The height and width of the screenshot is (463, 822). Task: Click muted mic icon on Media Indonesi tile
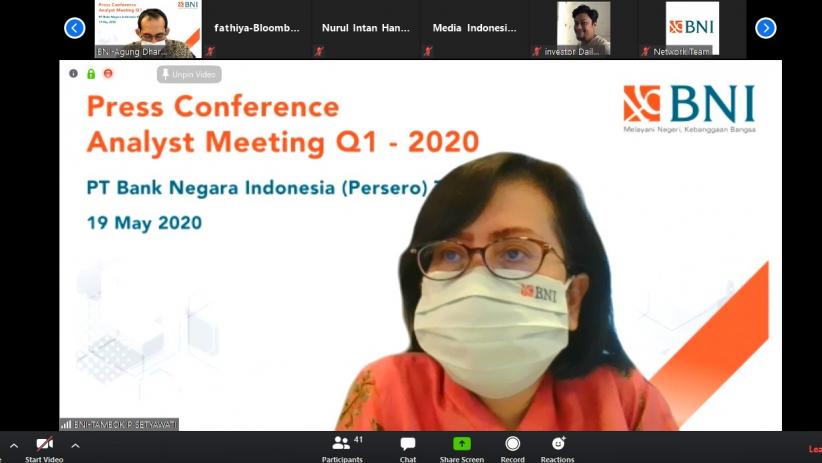[428, 51]
